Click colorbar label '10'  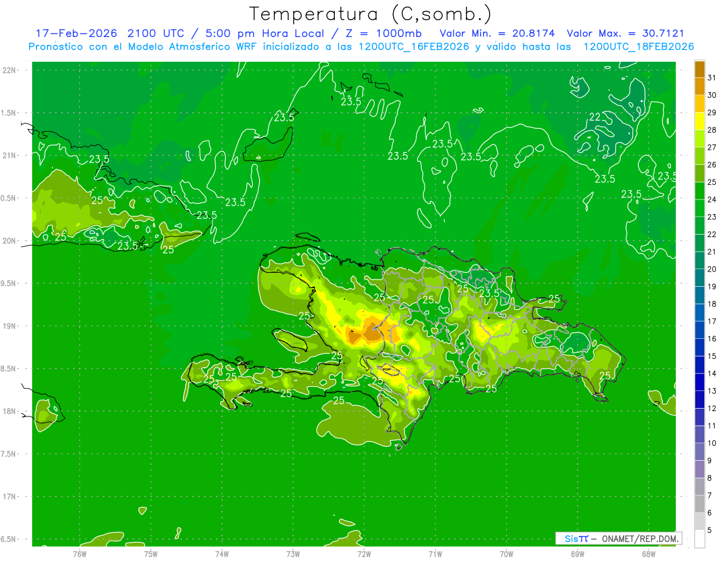pyautogui.click(x=712, y=443)
